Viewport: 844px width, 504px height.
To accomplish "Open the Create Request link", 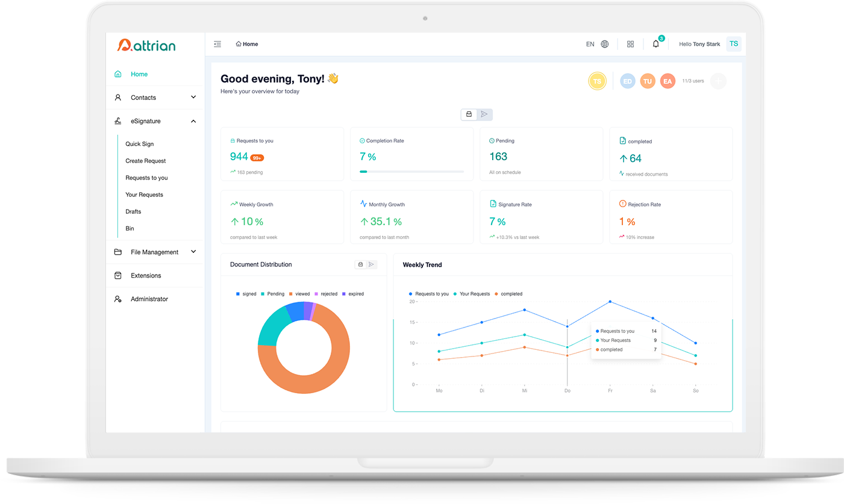I will click(145, 161).
